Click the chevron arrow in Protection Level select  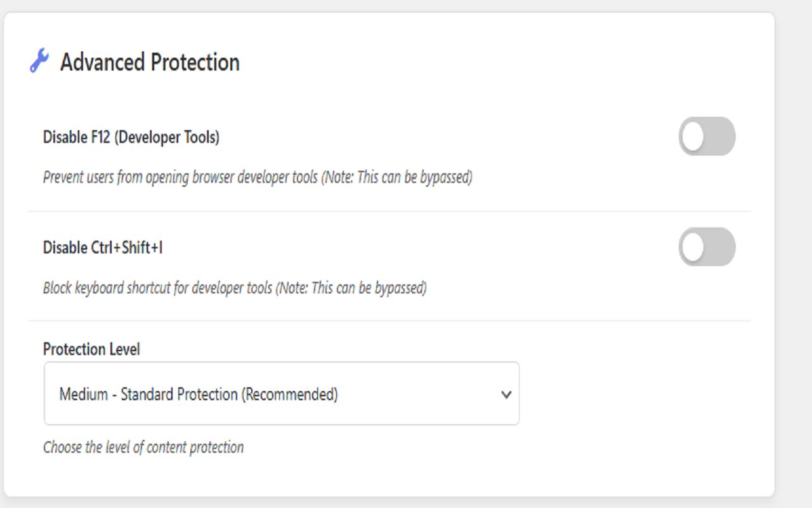click(x=506, y=394)
